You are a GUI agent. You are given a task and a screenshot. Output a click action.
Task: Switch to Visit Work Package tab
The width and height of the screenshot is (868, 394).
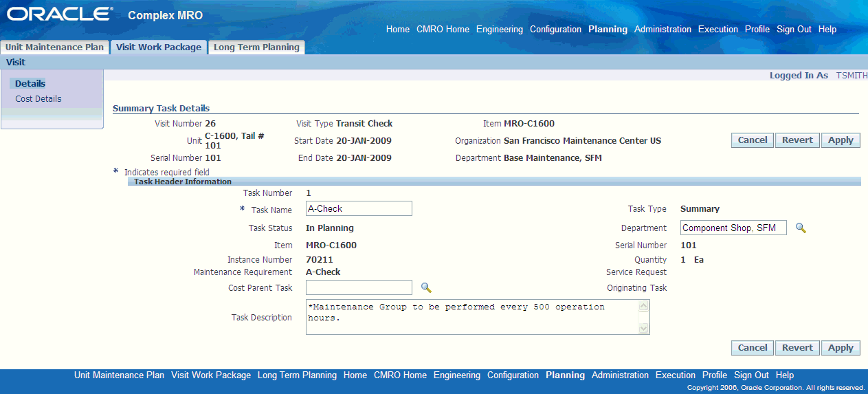click(159, 47)
